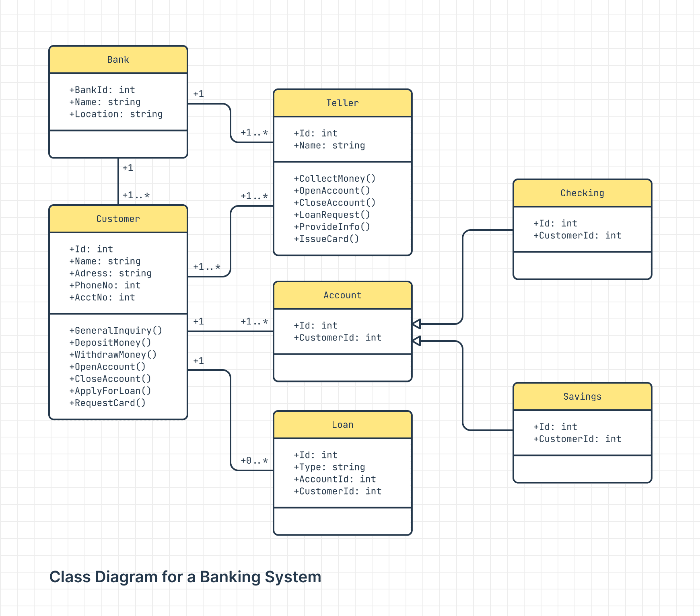The height and width of the screenshot is (616, 700).
Task: Select the +0..* multiplicity label near Loan
Action: tap(254, 460)
